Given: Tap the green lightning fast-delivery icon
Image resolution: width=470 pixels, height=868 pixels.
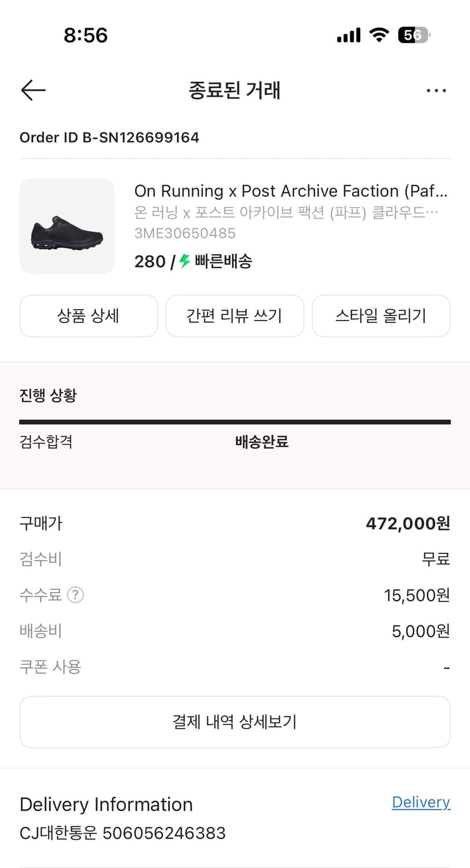Looking at the screenshot, I should coord(185,261).
